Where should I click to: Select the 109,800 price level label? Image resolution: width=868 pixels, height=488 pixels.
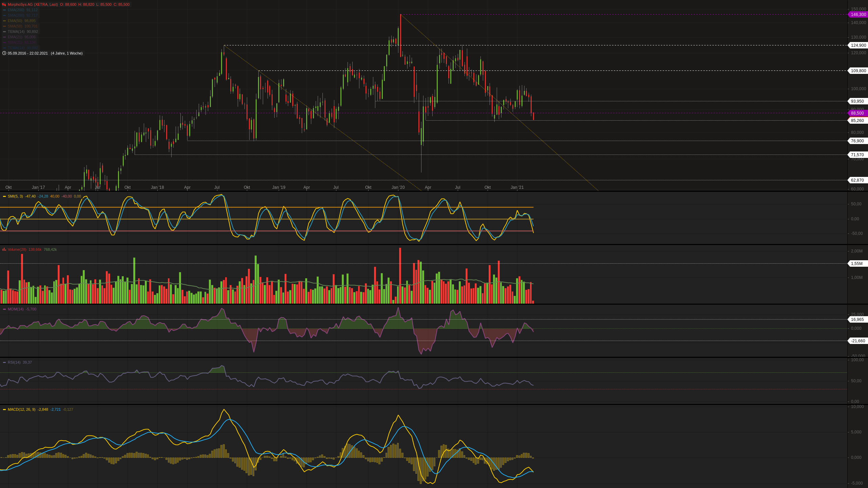click(x=858, y=71)
